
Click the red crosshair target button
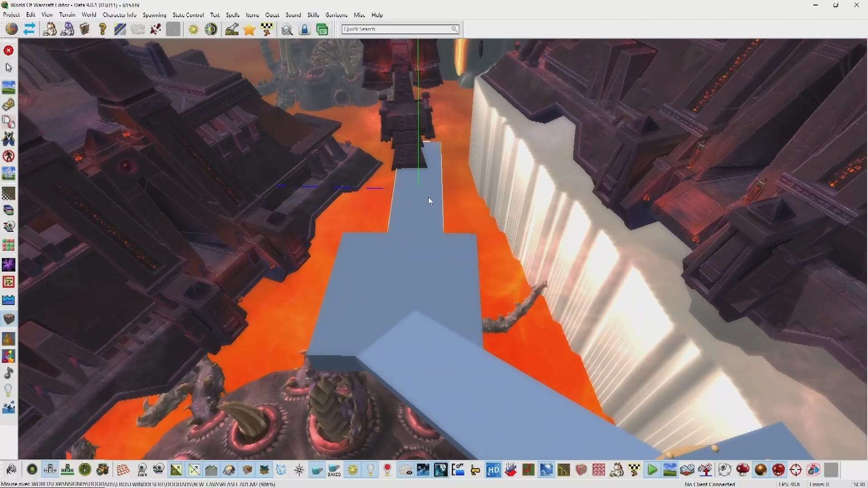(796, 470)
